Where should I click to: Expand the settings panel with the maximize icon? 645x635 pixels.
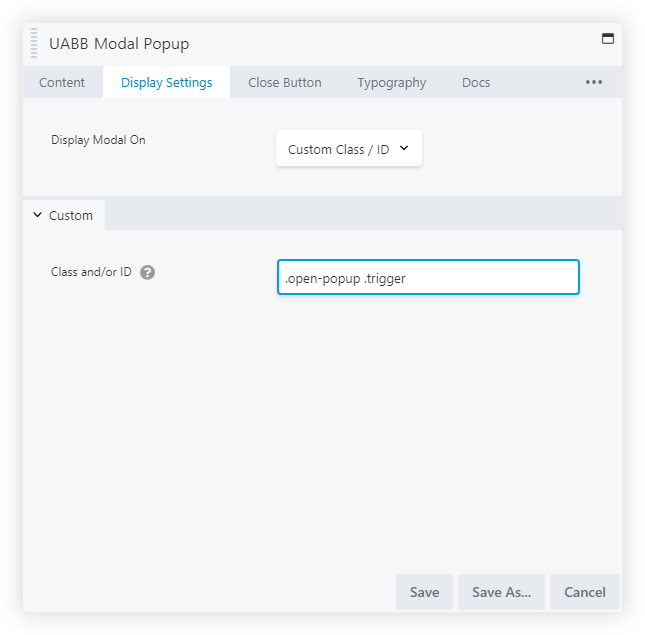[606, 39]
